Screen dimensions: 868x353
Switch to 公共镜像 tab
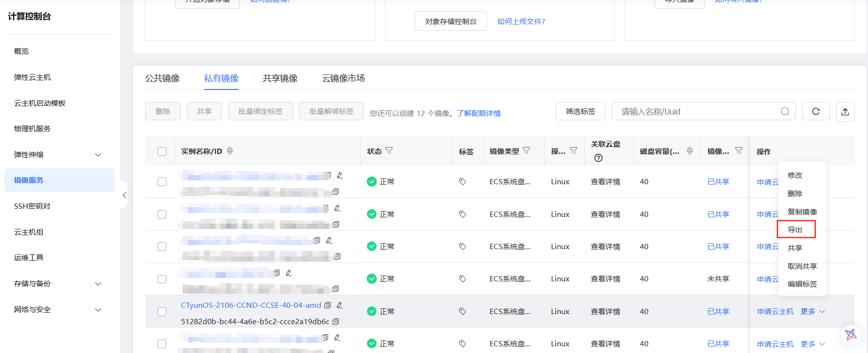162,78
